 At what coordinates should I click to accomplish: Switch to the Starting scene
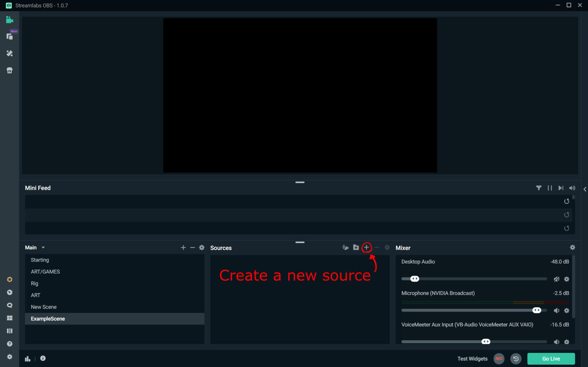pos(40,260)
